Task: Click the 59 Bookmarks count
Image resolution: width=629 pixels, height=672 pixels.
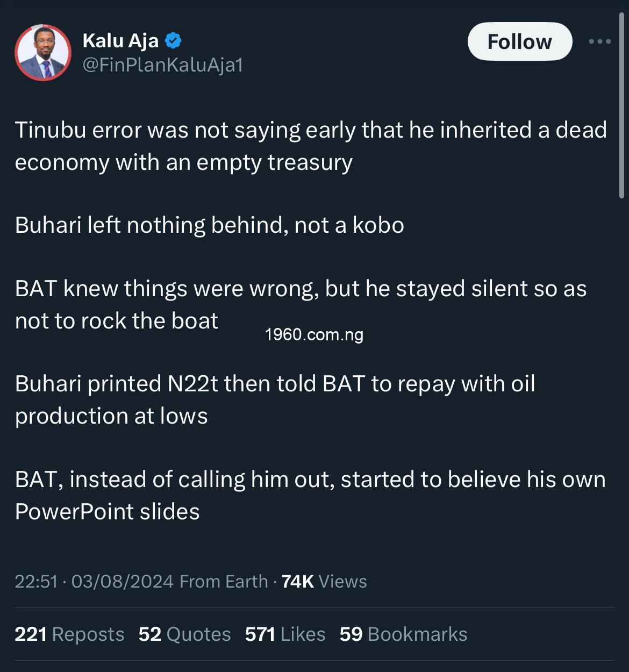Action: click(403, 634)
